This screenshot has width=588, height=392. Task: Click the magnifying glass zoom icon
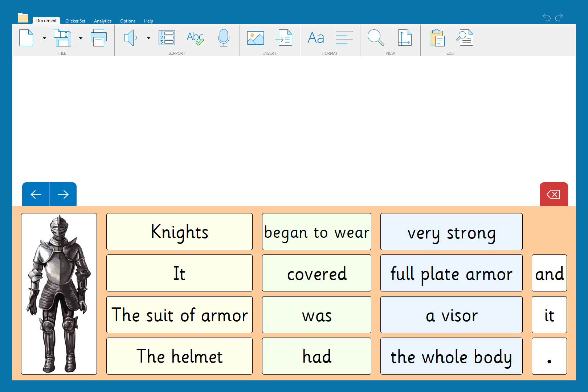click(x=376, y=38)
